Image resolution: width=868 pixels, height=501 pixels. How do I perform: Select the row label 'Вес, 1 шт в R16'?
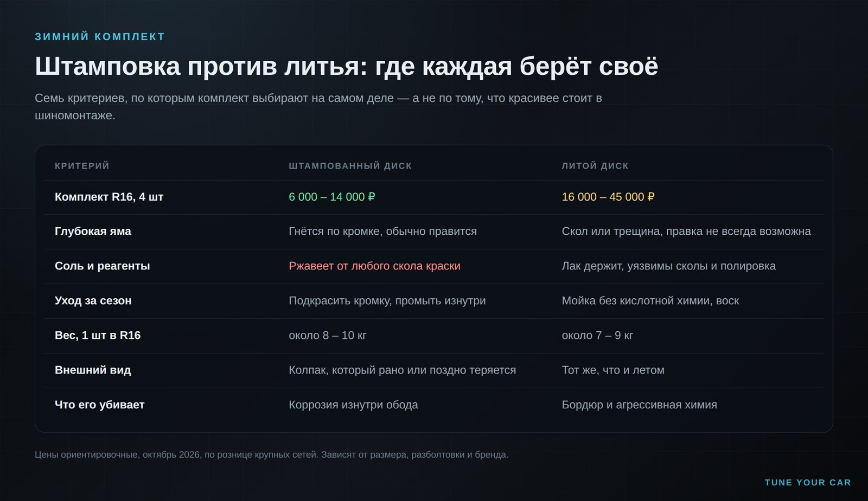98,335
